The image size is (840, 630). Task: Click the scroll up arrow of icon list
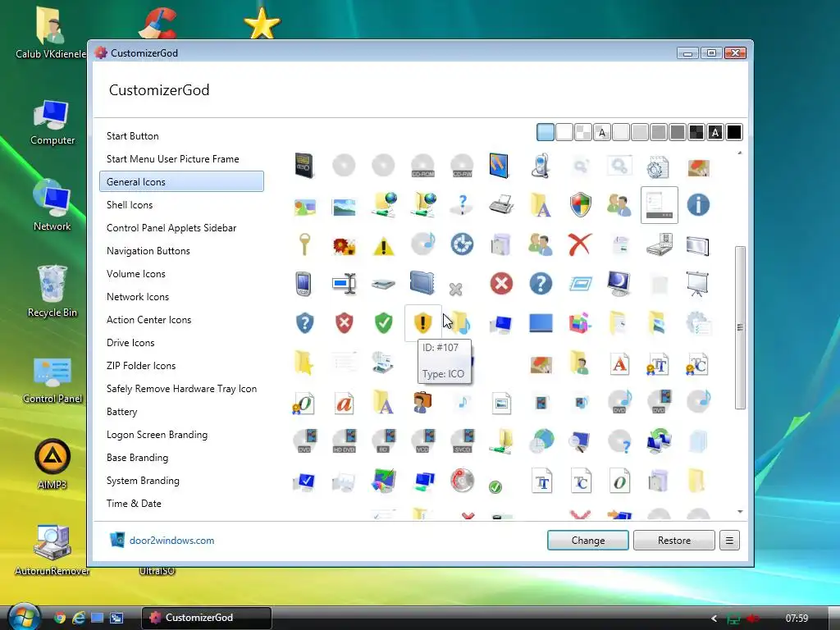(x=740, y=153)
